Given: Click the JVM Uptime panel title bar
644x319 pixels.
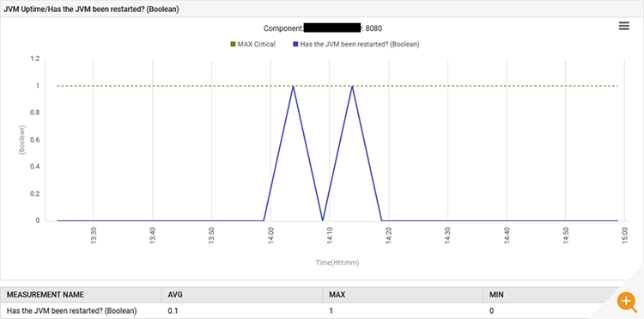Looking at the screenshot, I should point(322,9).
